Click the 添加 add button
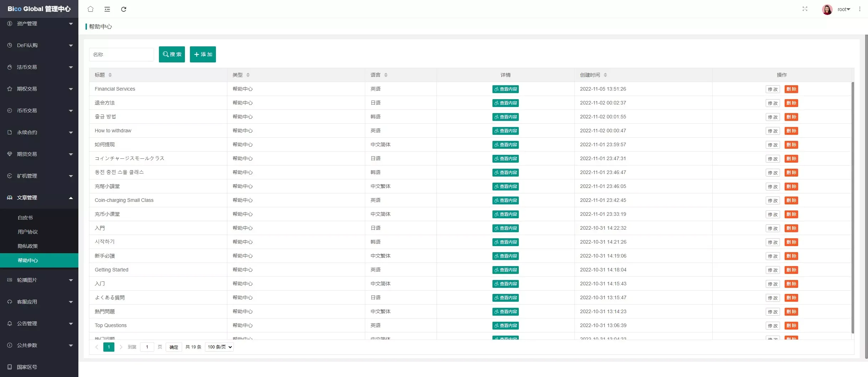Screen dimensions: 868x377 (x=203, y=54)
